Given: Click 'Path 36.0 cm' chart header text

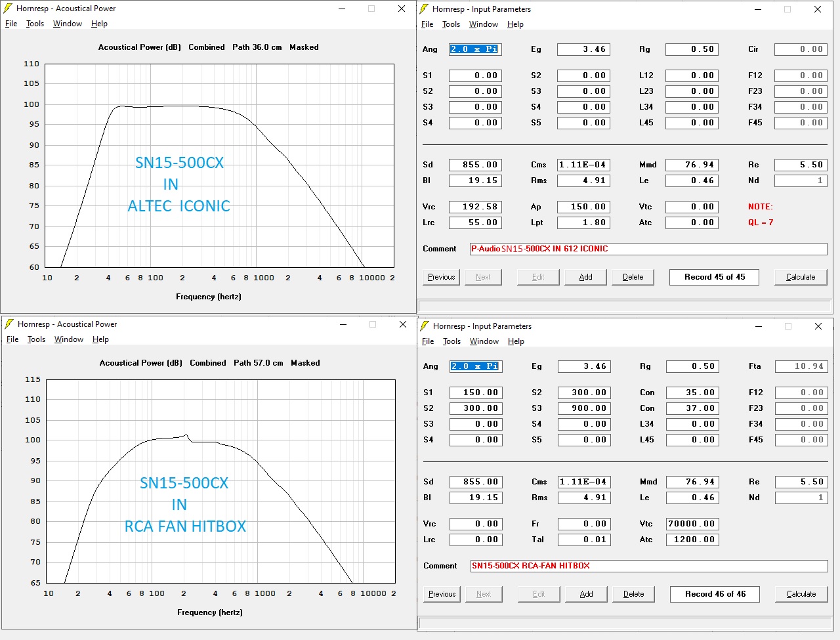Looking at the screenshot, I should point(257,47).
